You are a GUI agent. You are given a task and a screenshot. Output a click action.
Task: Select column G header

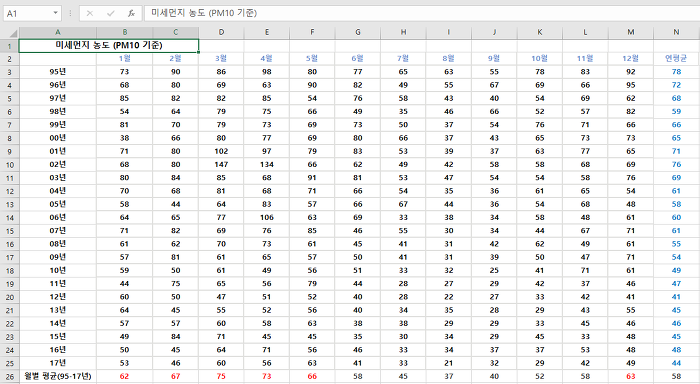pyautogui.click(x=358, y=32)
